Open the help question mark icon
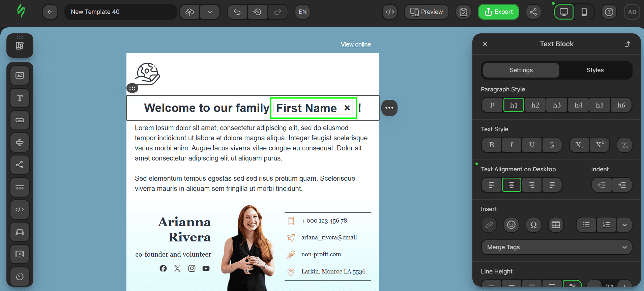 click(609, 12)
